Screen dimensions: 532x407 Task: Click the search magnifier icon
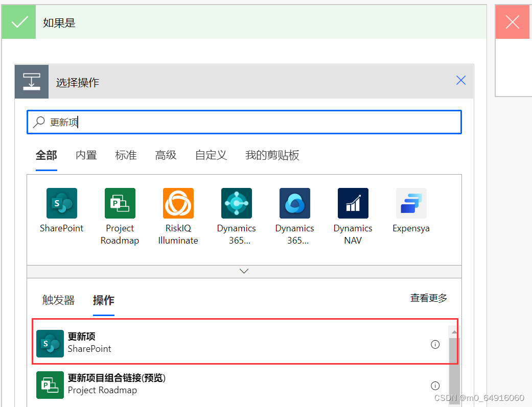[x=39, y=122]
